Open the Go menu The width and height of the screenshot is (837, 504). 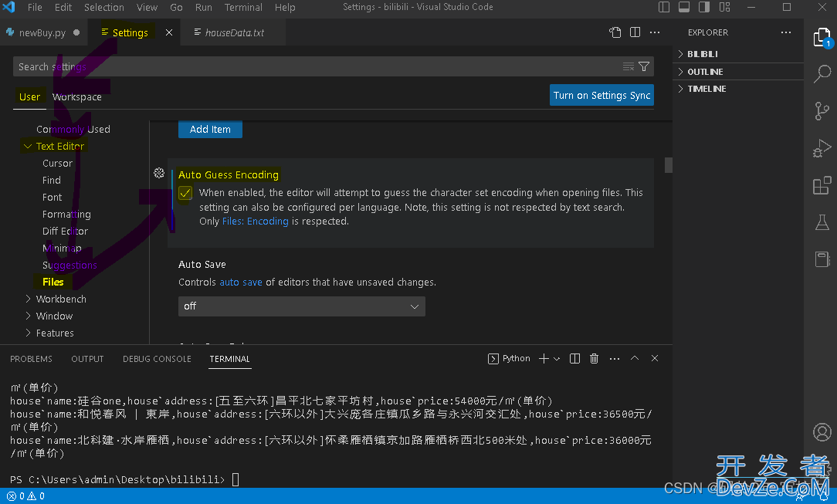click(176, 7)
